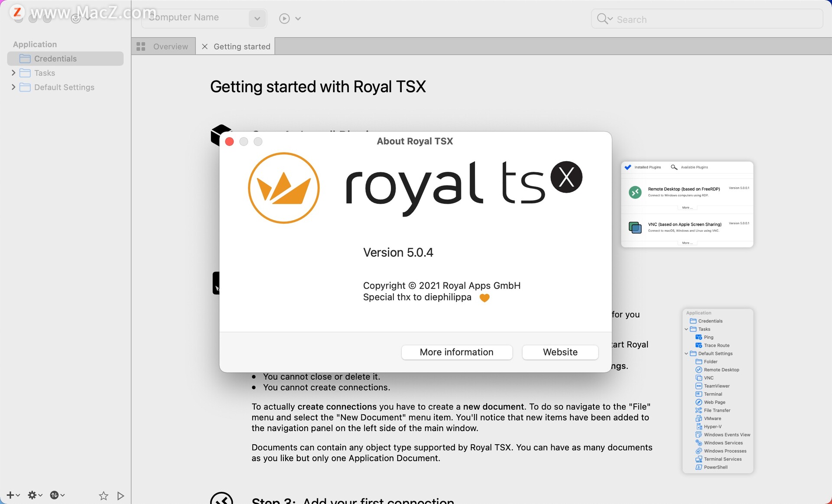Click the More Information button

point(456,352)
